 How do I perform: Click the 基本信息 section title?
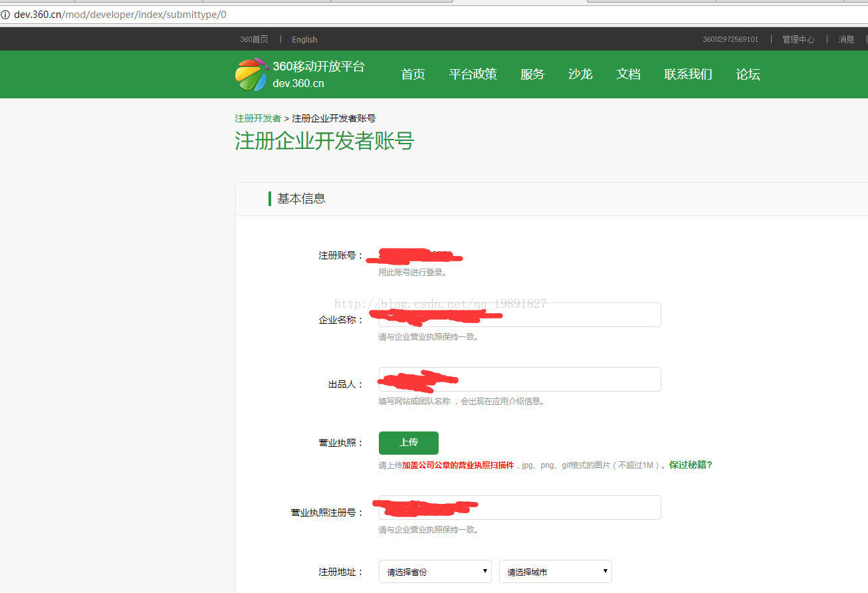click(301, 198)
